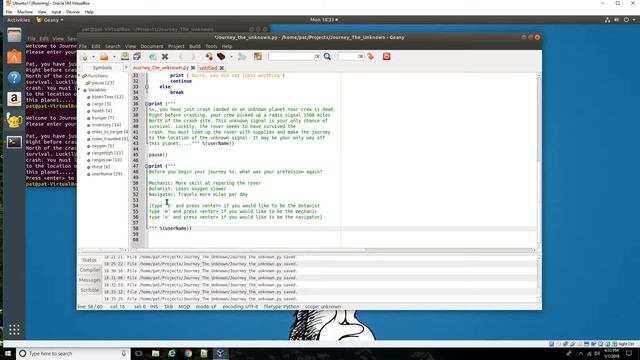Open the Build dropdown arrow next to brick icon

click(231, 57)
